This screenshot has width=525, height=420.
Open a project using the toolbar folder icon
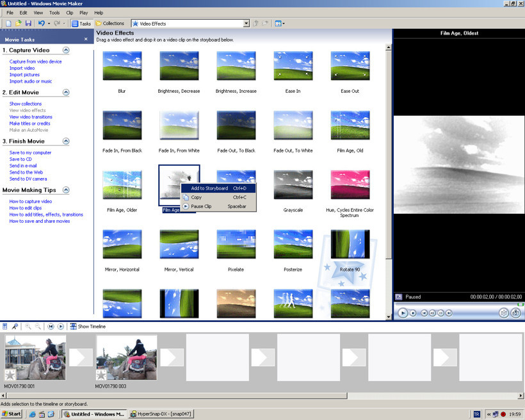coord(19,24)
